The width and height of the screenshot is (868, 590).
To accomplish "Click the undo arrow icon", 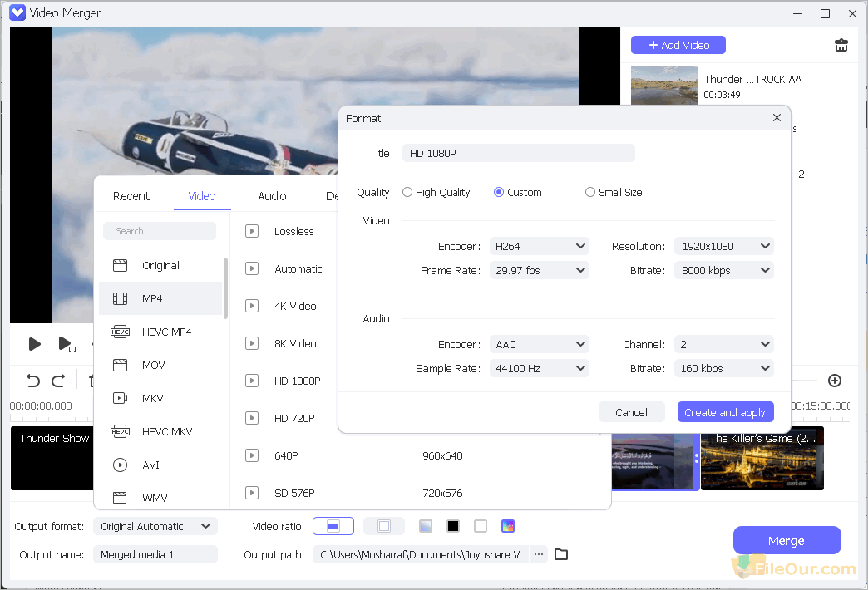I will 33,381.
